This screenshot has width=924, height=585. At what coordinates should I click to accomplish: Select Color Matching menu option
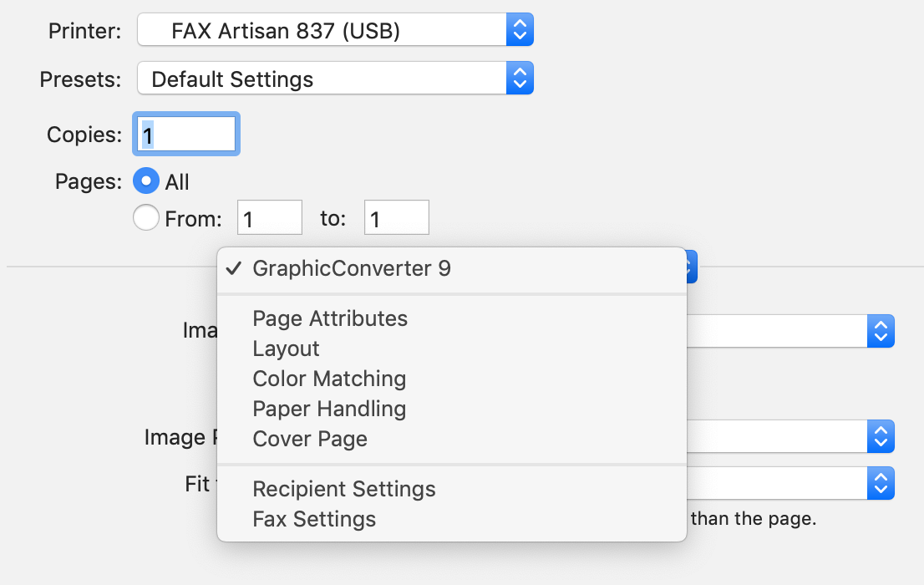[329, 379]
